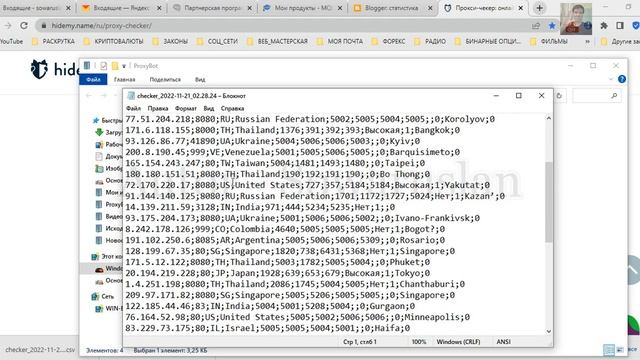
Task: Open the МОЯ ПОЧТА bookmark folder
Action: (x=340, y=41)
